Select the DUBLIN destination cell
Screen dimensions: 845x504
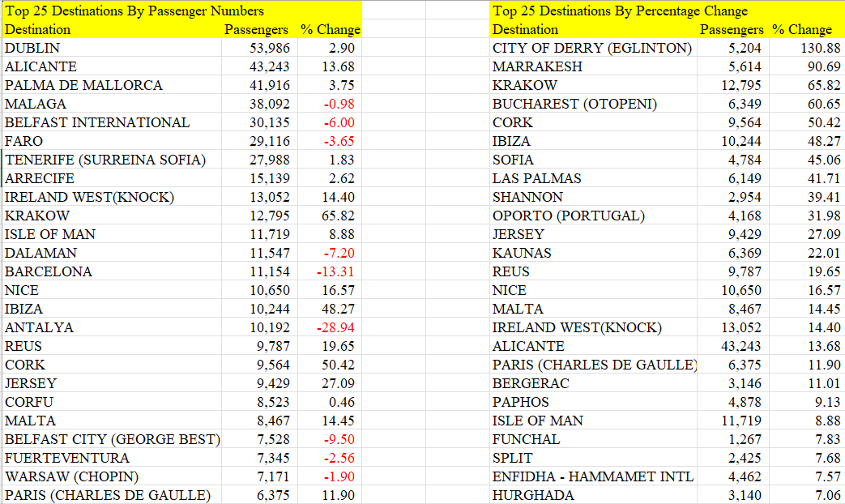[112, 48]
